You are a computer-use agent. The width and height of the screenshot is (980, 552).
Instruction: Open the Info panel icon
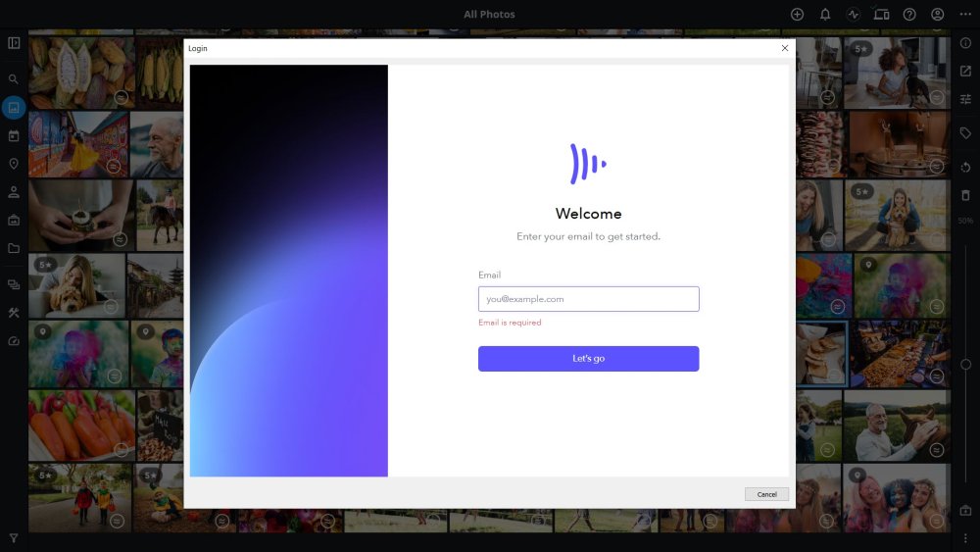pyautogui.click(x=965, y=43)
